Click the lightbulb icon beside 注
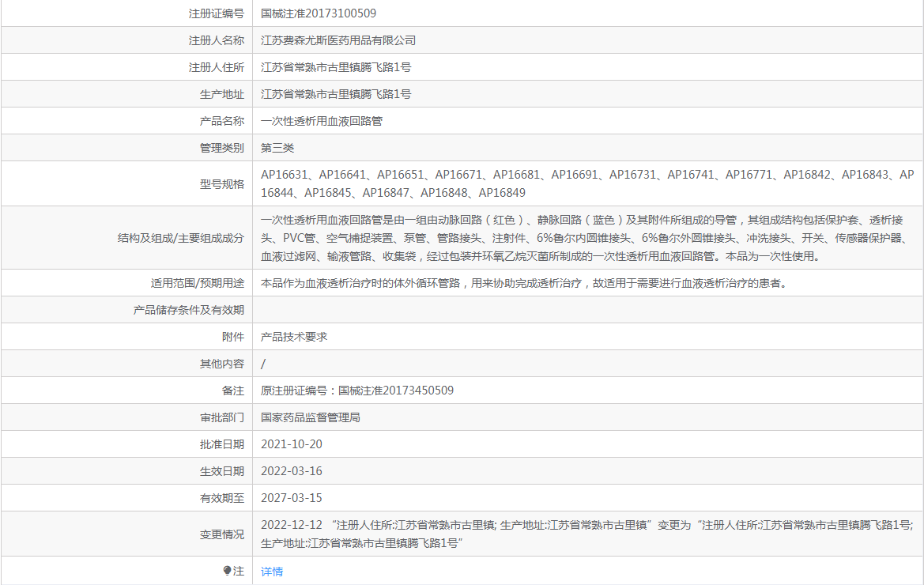924x585 pixels. click(228, 571)
